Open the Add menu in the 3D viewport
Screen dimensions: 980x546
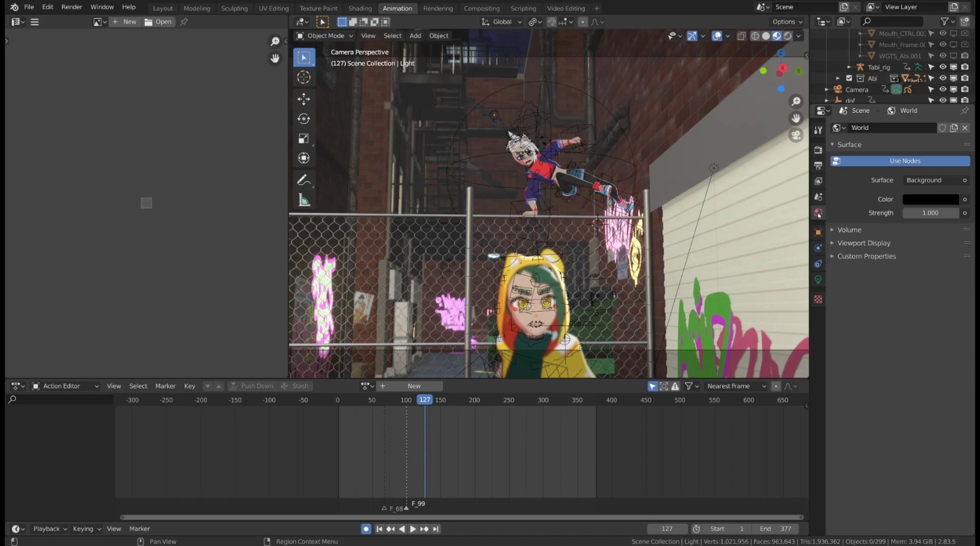(x=415, y=36)
